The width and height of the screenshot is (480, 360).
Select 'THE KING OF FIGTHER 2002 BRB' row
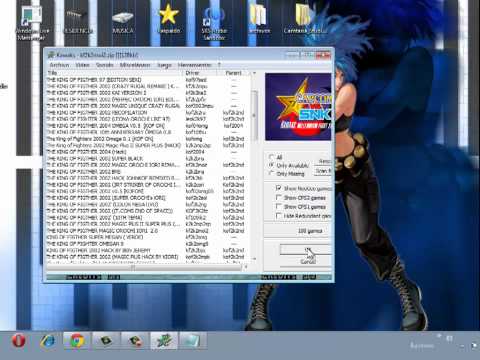[147, 171]
